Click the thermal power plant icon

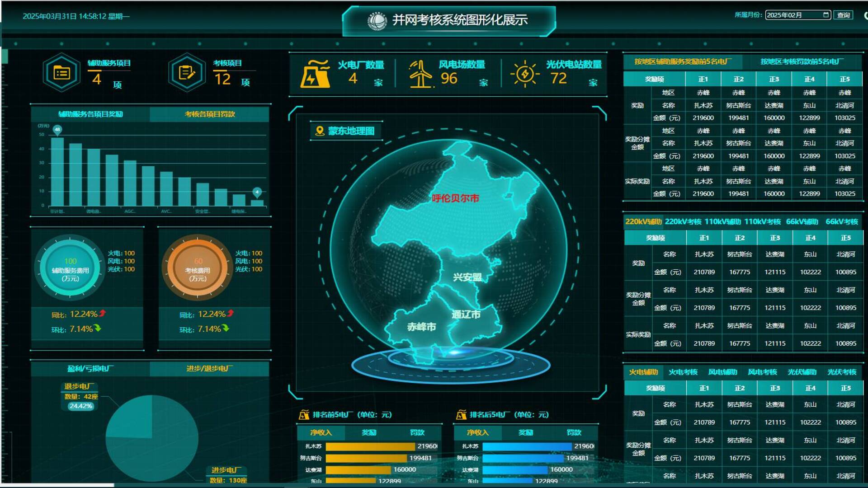tap(315, 74)
